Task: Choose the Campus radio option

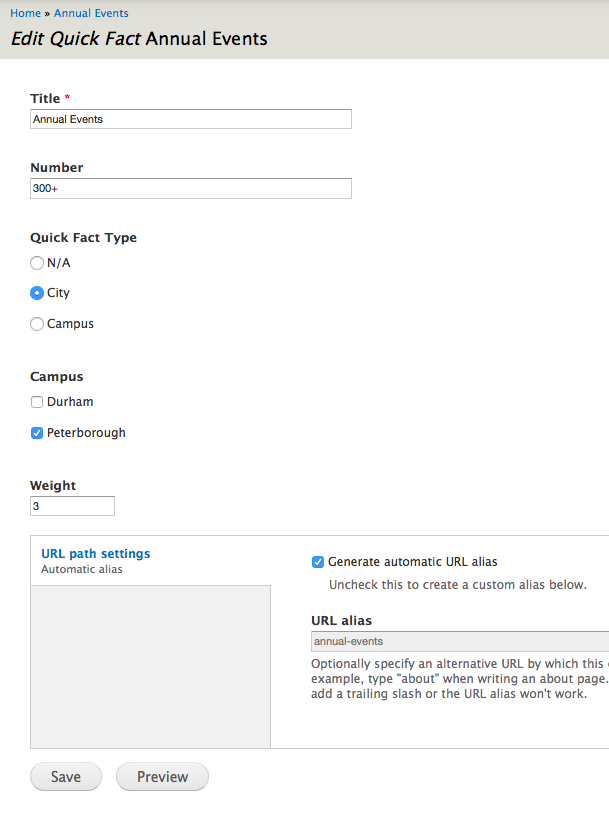Action: click(x=37, y=324)
